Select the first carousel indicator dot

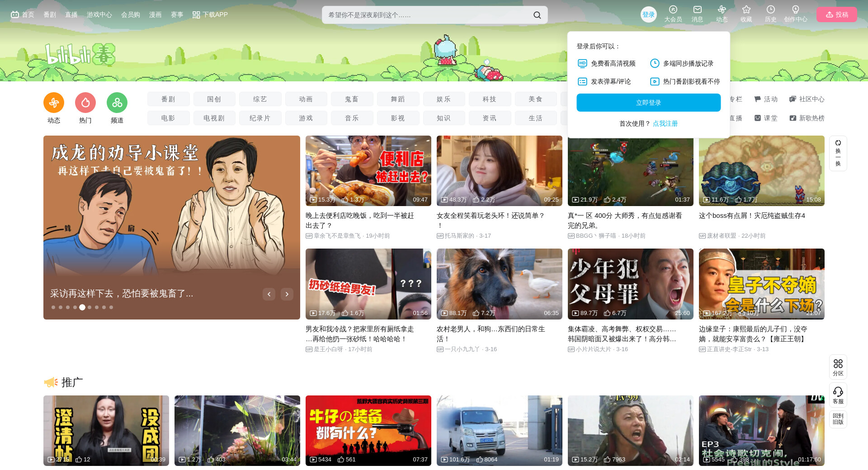coord(53,307)
